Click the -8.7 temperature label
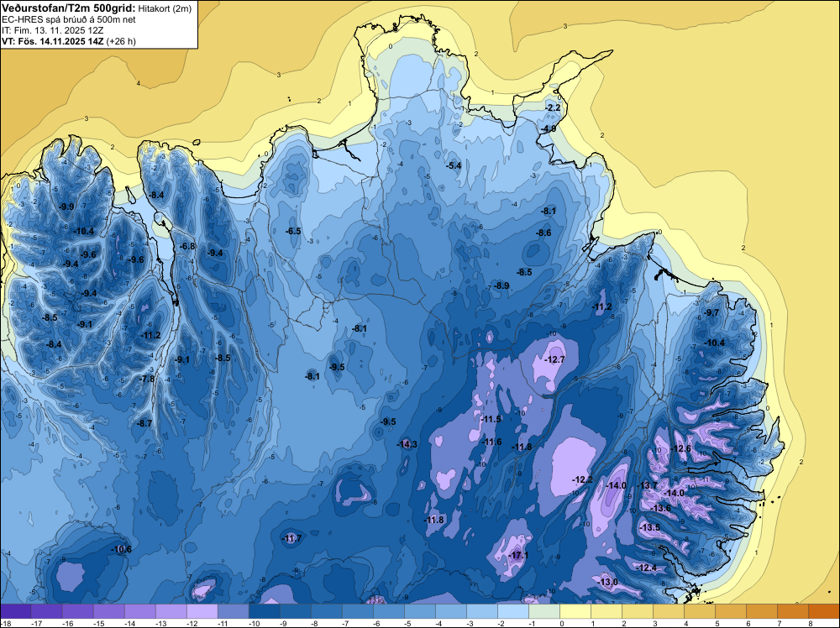The height and width of the screenshot is (628, 840). tap(144, 423)
